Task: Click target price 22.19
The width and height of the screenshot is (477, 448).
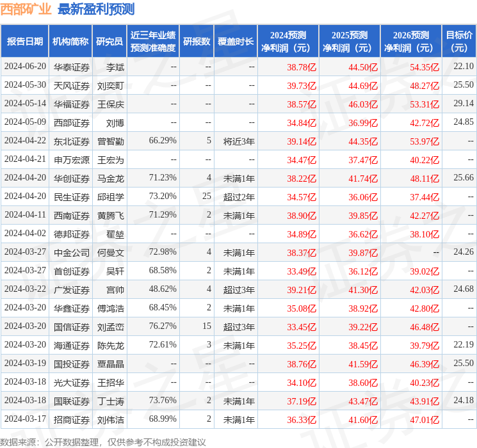Action: (x=464, y=344)
